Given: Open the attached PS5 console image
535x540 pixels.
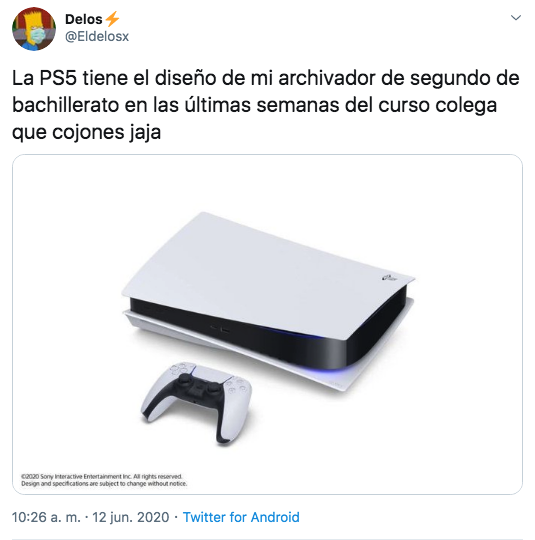Looking at the screenshot, I should (x=267, y=324).
